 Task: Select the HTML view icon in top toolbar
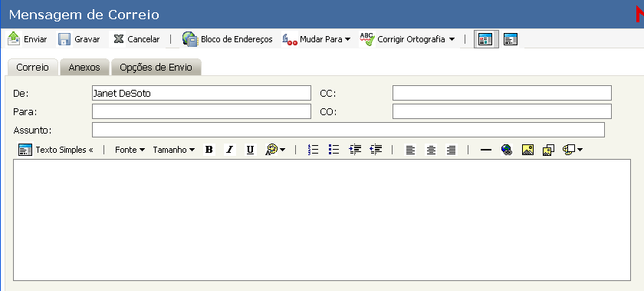tap(486, 39)
